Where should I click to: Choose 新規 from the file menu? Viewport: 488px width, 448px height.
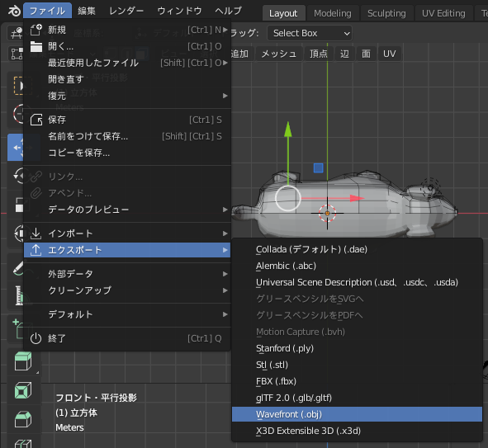point(127,30)
